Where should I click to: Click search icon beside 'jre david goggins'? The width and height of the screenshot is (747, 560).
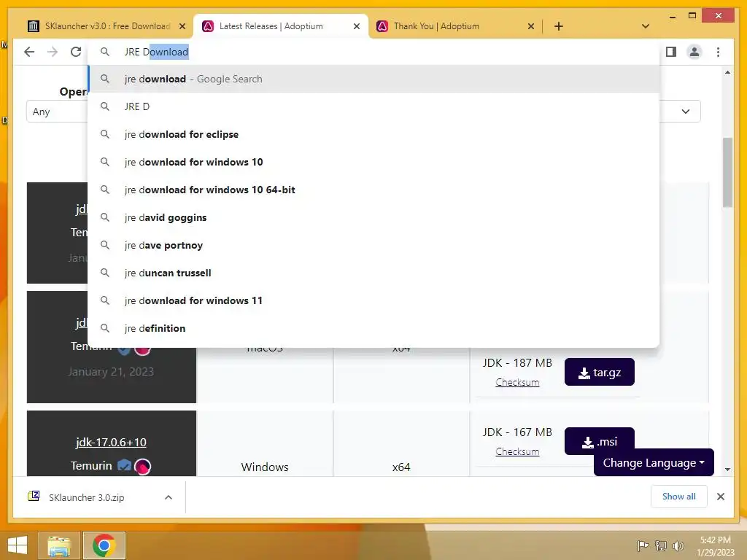pyautogui.click(x=105, y=217)
